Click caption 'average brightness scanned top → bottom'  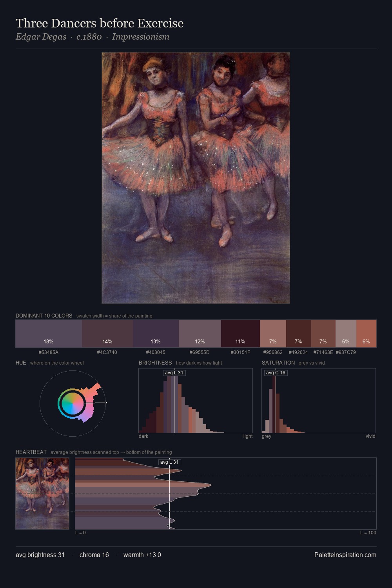click(111, 452)
